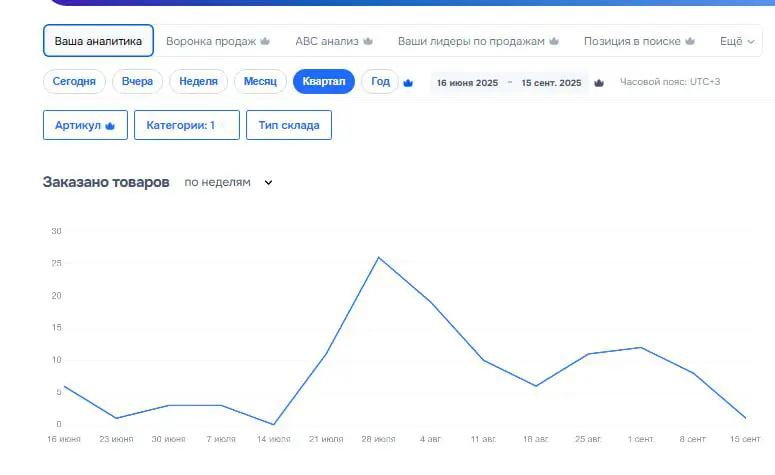This screenshot has width=775, height=475.
Task: Select the Месяц period
Action: click(260, 82)
